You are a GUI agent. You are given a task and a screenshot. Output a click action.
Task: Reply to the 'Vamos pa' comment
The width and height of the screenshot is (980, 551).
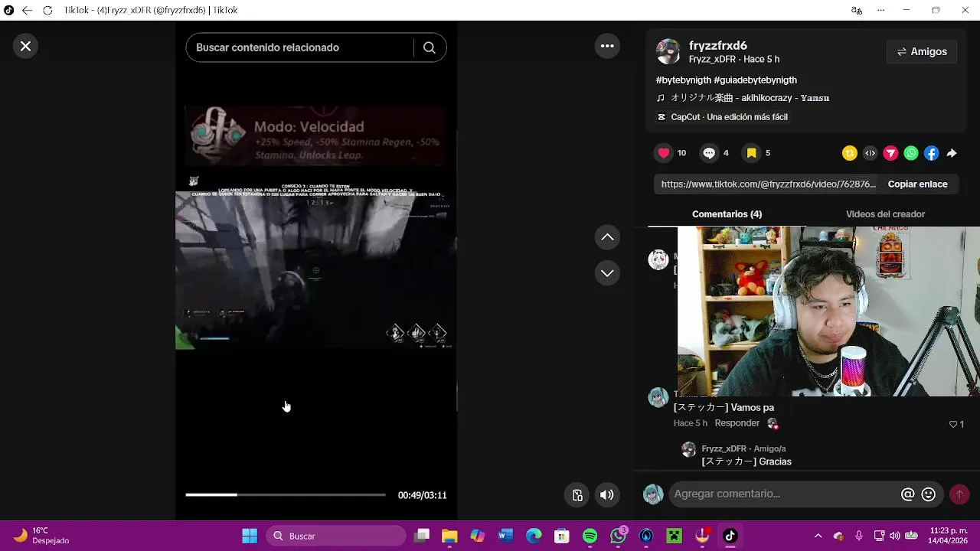737,423
